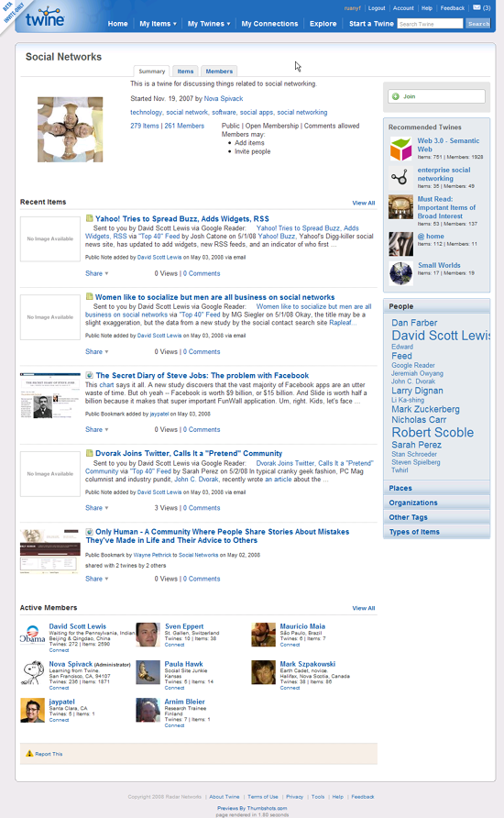Viewport: 504px width, 818px height.
Task: Expand the Organizations sidebar section
Action: pos(437,503)
